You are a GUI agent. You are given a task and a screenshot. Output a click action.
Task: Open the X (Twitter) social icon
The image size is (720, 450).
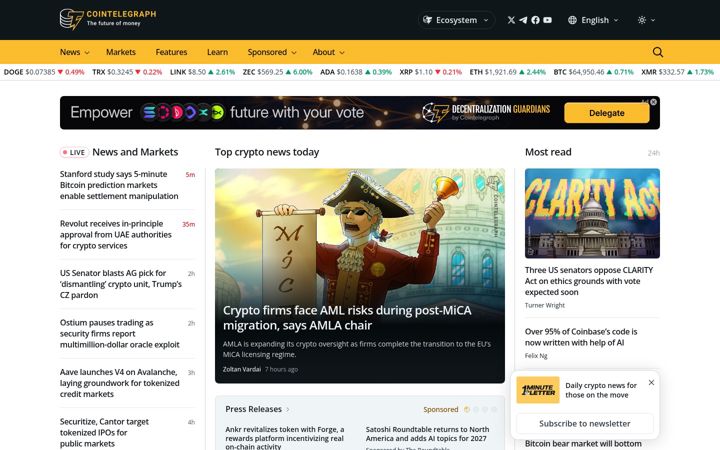click(x=511, y=20)
